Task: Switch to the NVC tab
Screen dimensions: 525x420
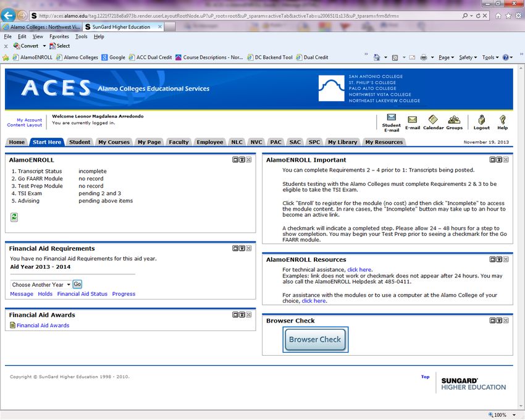Action: coord(256,142)
